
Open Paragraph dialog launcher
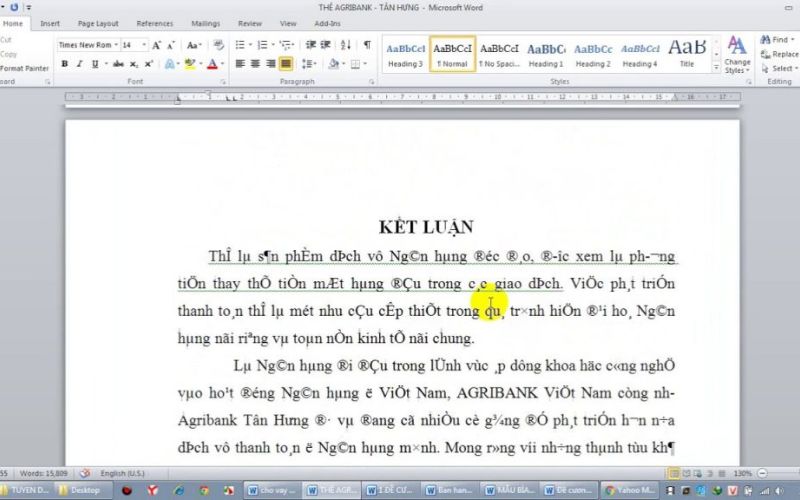tap(371, 82)
